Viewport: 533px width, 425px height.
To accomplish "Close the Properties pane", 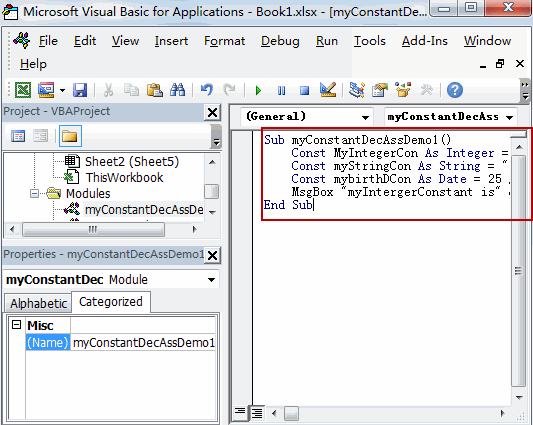I will (x=212, y=255).
